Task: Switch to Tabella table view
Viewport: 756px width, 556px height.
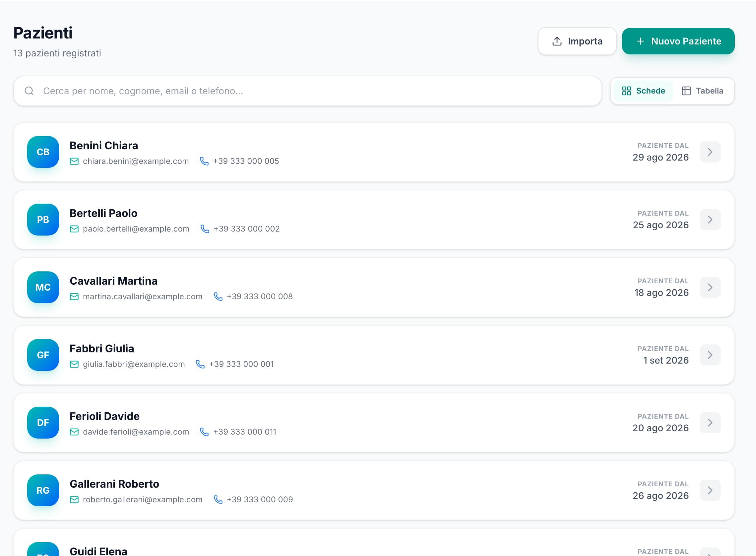Action: [x=702, y=91]
